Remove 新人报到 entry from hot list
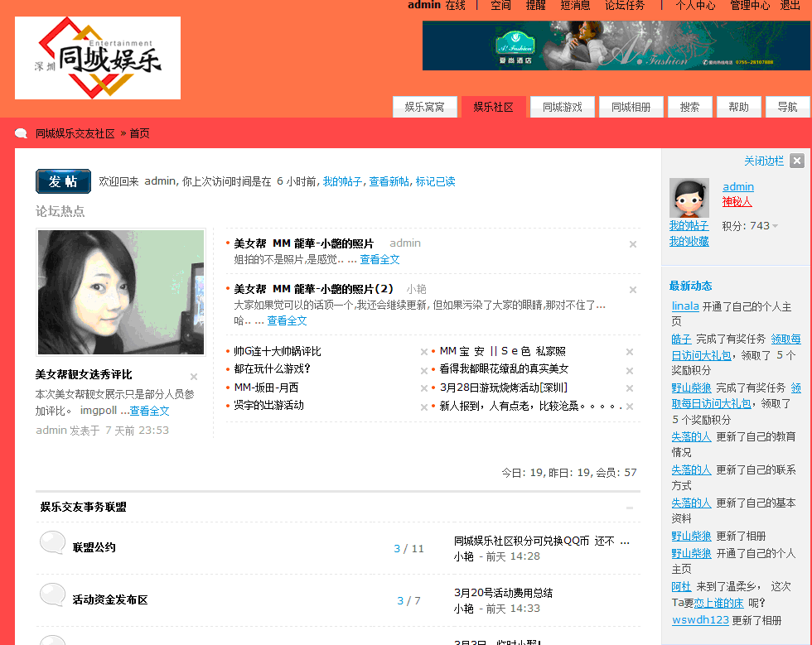This screenshot has width=812, height=645. [630, 407]
